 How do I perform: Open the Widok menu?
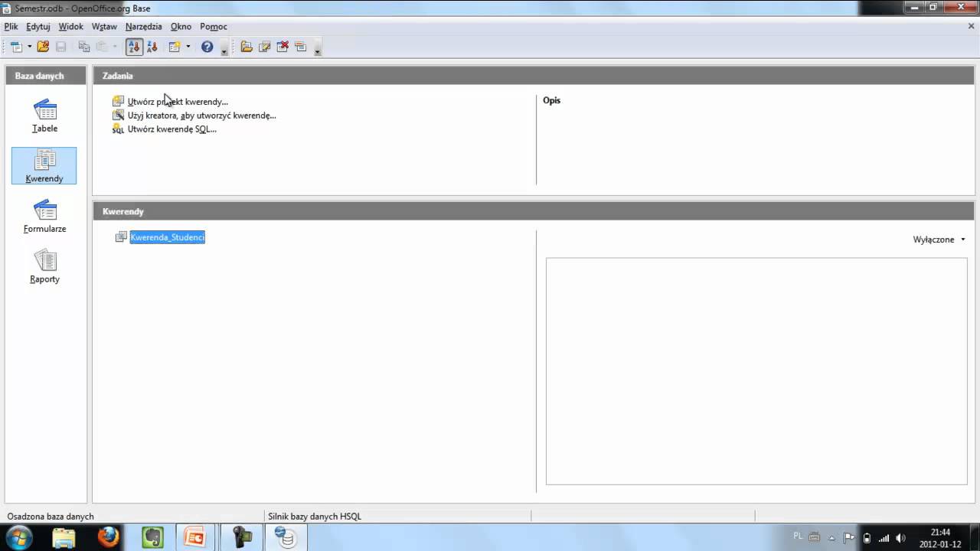coord(70,26)
